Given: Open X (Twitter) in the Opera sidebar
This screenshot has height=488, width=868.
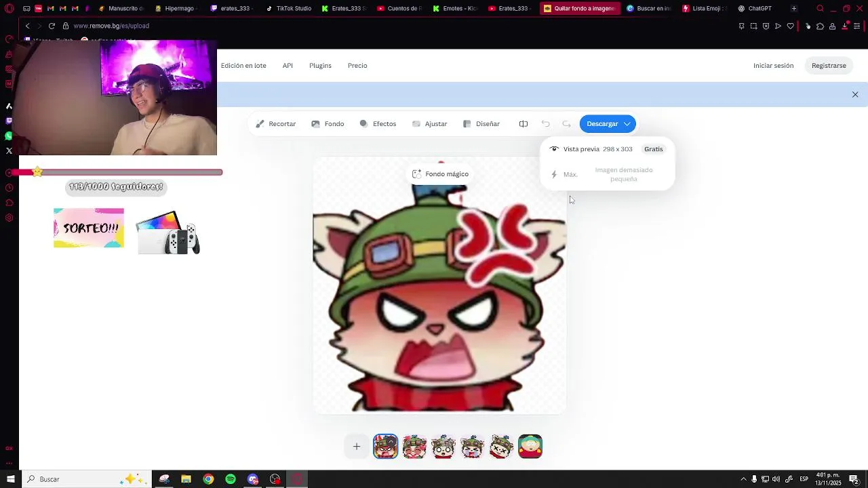Looking at the screenshot, I should click(x=9, y=151).
